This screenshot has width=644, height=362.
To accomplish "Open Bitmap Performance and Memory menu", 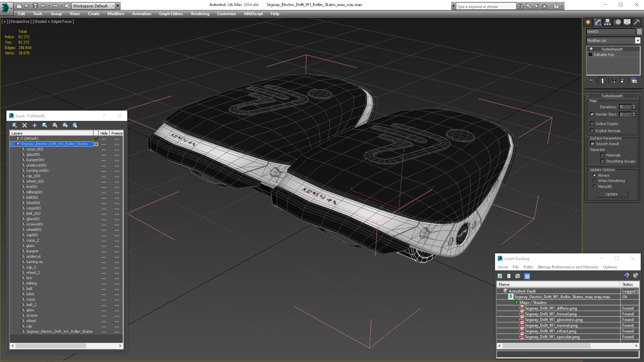I will click(568, 267).
